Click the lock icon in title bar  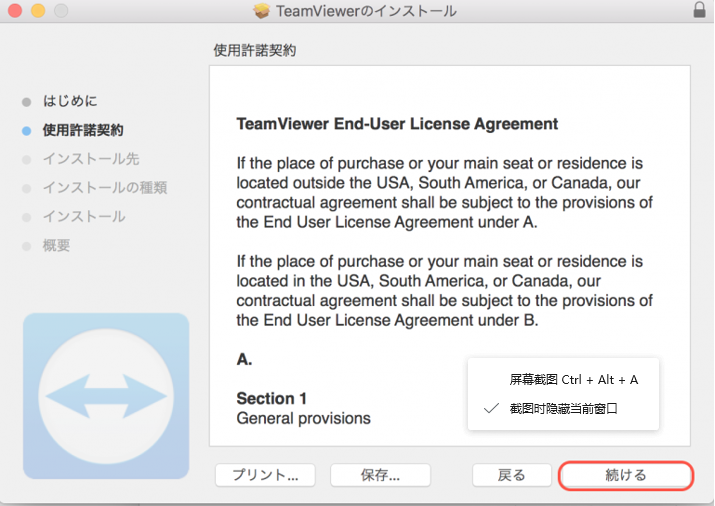tap(699, 10)
